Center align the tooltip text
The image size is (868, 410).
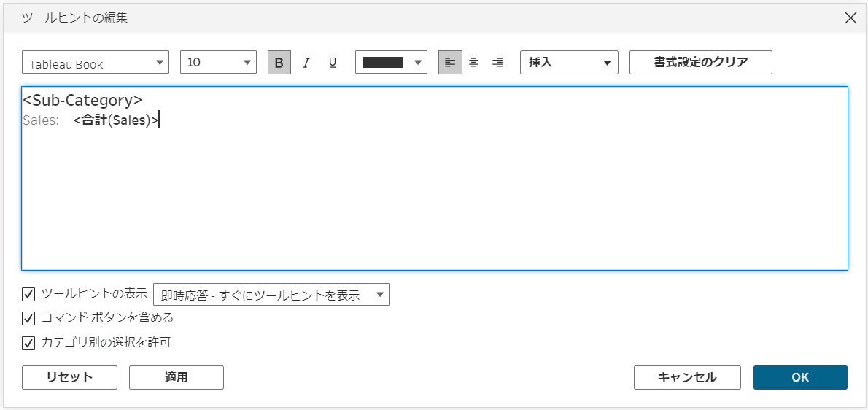[x=474, y=63]
